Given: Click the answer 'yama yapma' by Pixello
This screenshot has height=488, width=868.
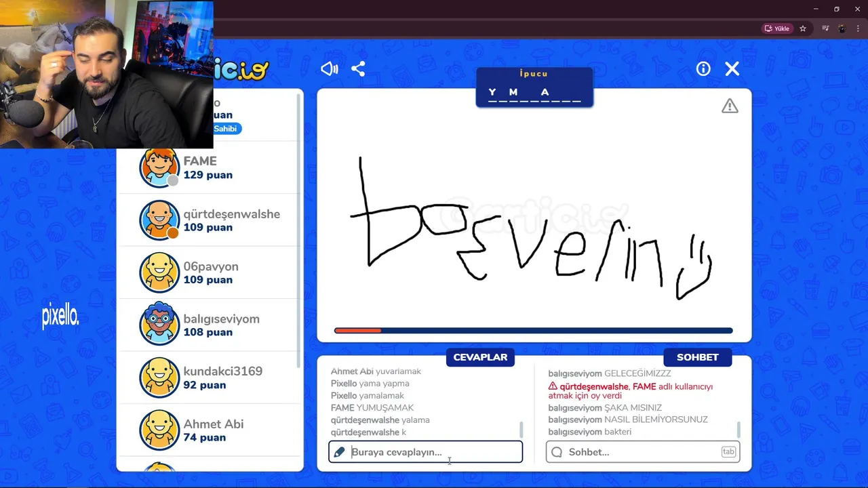Looking at the screenshot, I should 384,384.
